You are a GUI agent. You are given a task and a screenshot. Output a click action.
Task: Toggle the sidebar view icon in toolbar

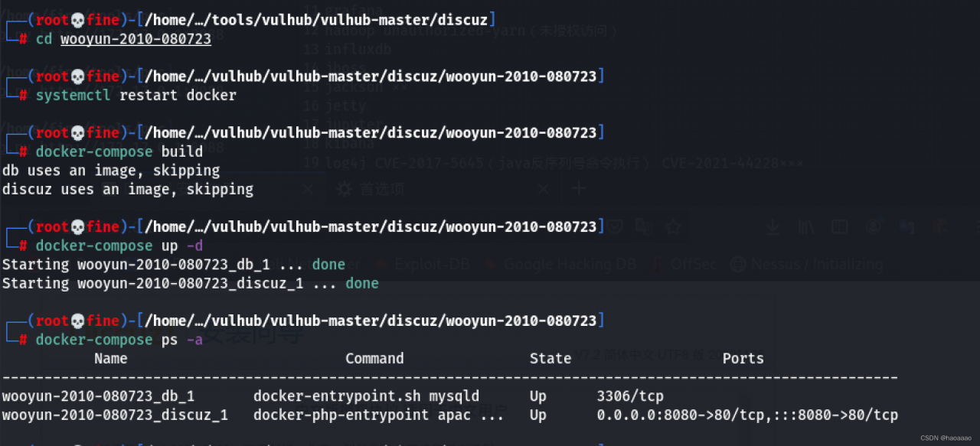[x=840, y=226]
